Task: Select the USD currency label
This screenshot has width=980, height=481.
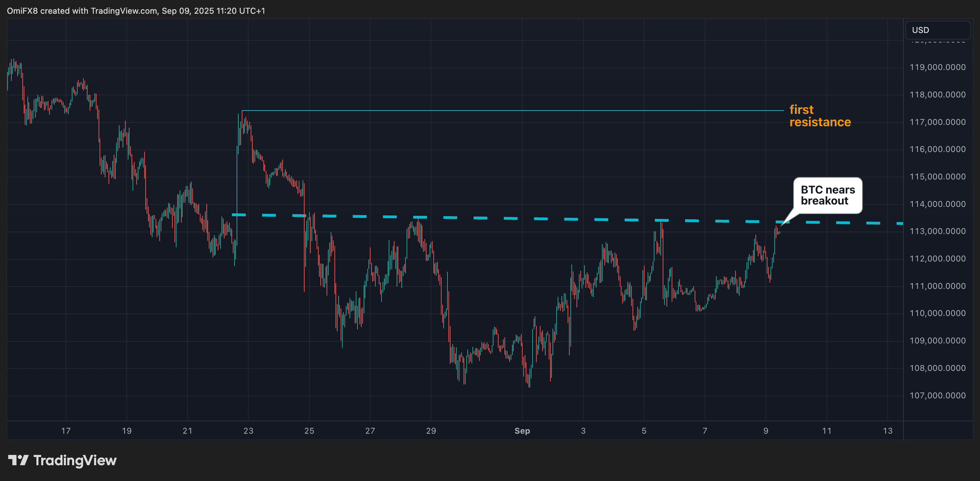Action: [921, 31]
